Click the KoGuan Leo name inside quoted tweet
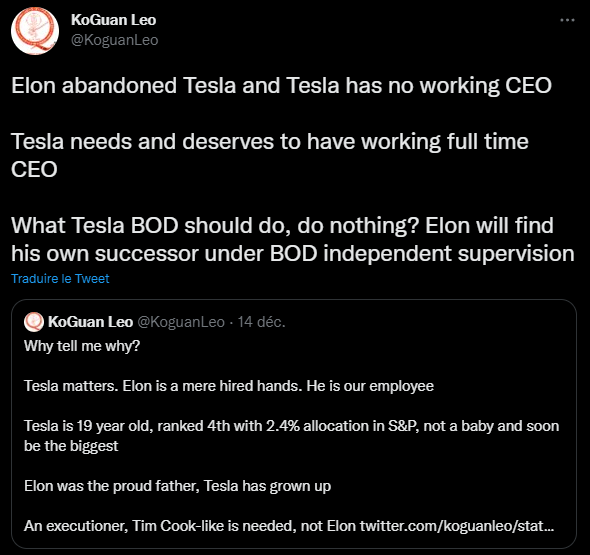 click(x=90, y=322)
